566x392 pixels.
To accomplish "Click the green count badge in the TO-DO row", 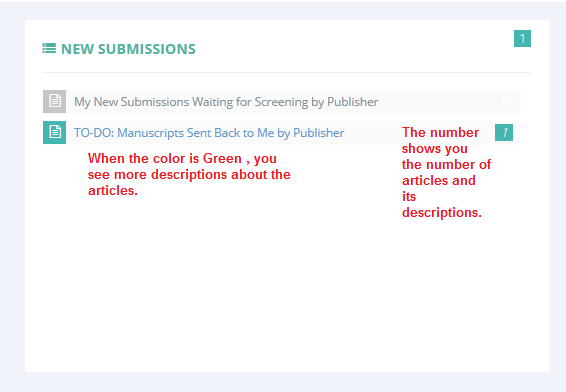I will pos(504,132).
